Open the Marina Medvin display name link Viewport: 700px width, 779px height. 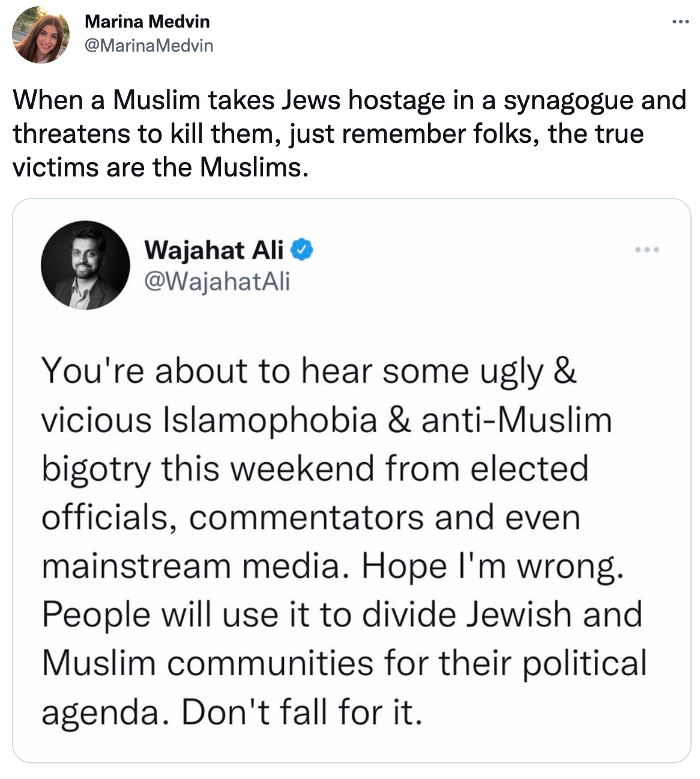click(147, 22)
